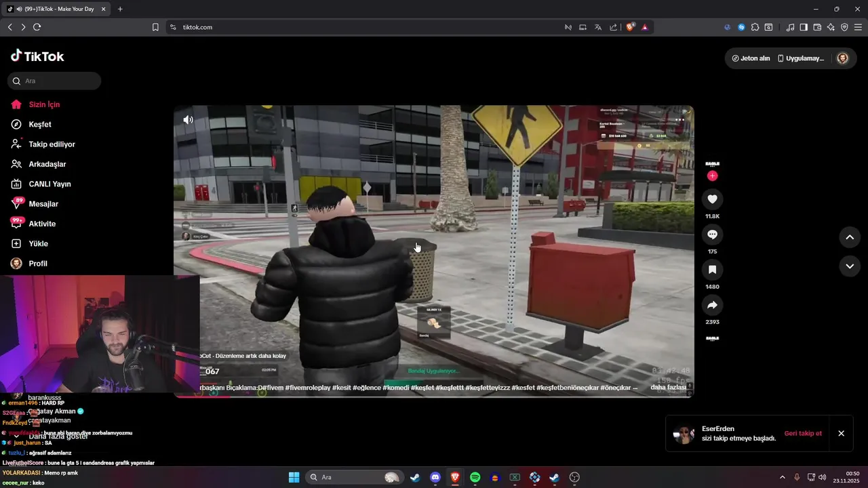Click Geri takip et for EserErden
868x488 pixels.
(803, 433)
